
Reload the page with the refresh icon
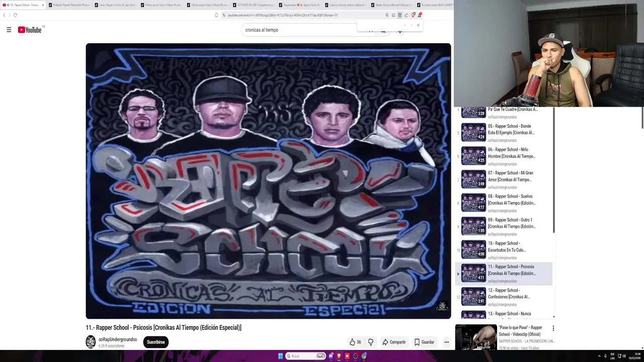pos(15,15)
